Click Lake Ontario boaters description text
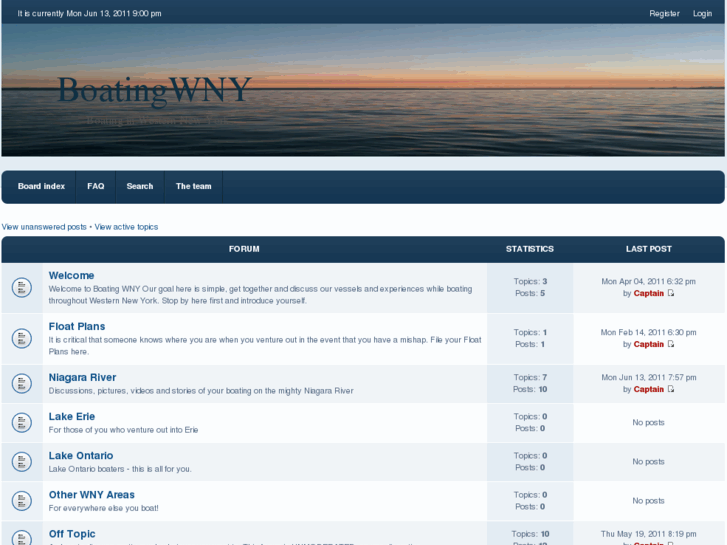Screen dimensions: 727x545 (120, 469)
